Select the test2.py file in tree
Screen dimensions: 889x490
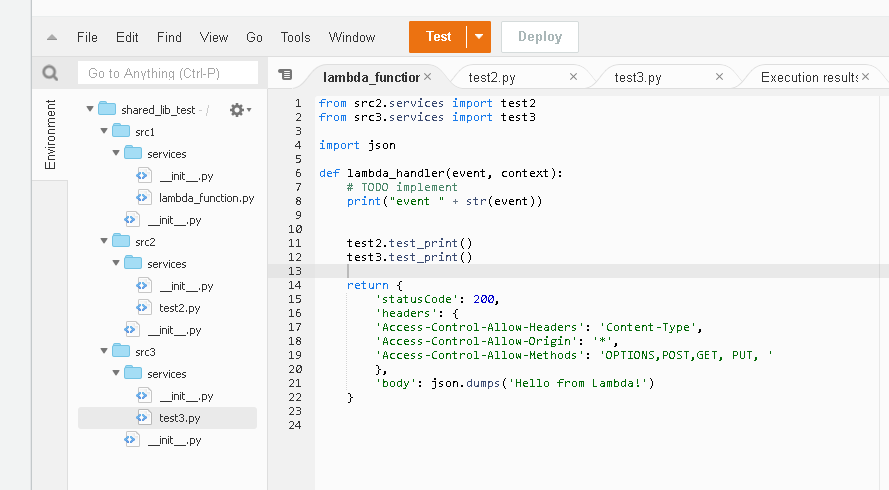click(179, 308)
